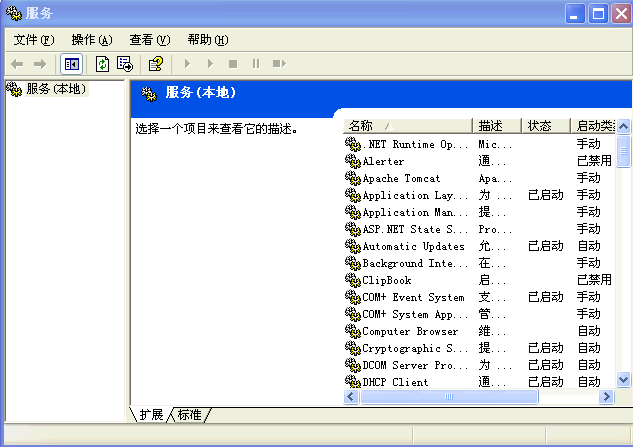The width and height of the screenshot is (633, 447).
Task: Select the Automatic Updates service icon
Action: (x=352, y=246)
